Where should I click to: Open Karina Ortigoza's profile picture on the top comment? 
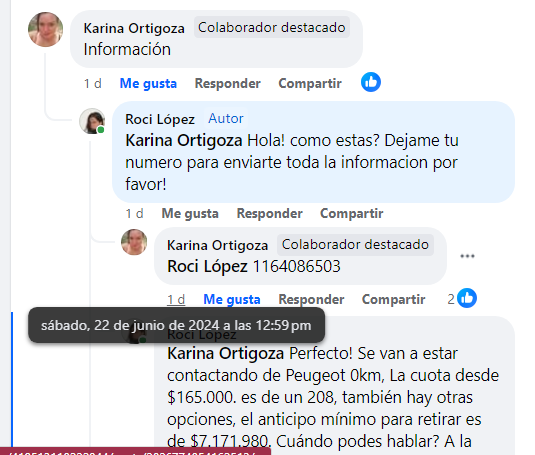click(x=45, y=29)
